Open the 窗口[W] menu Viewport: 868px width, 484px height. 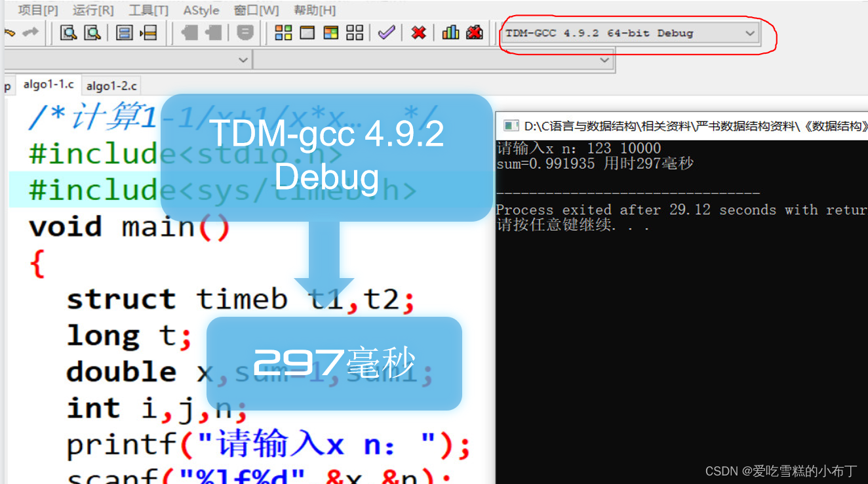(x=256, y=10)
